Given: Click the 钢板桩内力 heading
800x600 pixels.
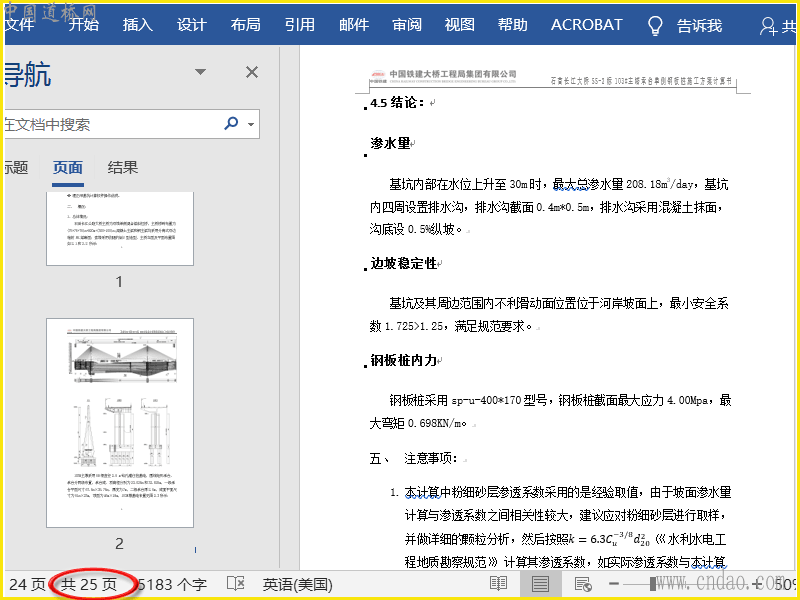Looking at the screenshot, I should 404,360.
